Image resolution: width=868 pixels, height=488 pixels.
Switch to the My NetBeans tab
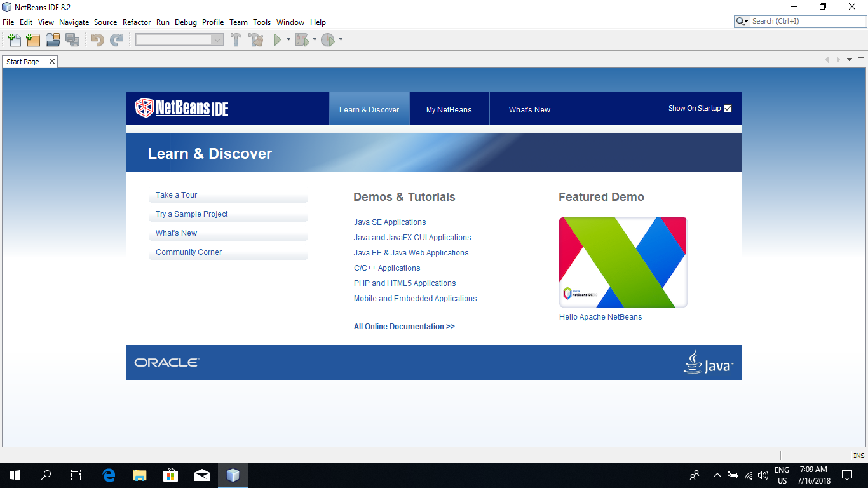coord(449,109)
